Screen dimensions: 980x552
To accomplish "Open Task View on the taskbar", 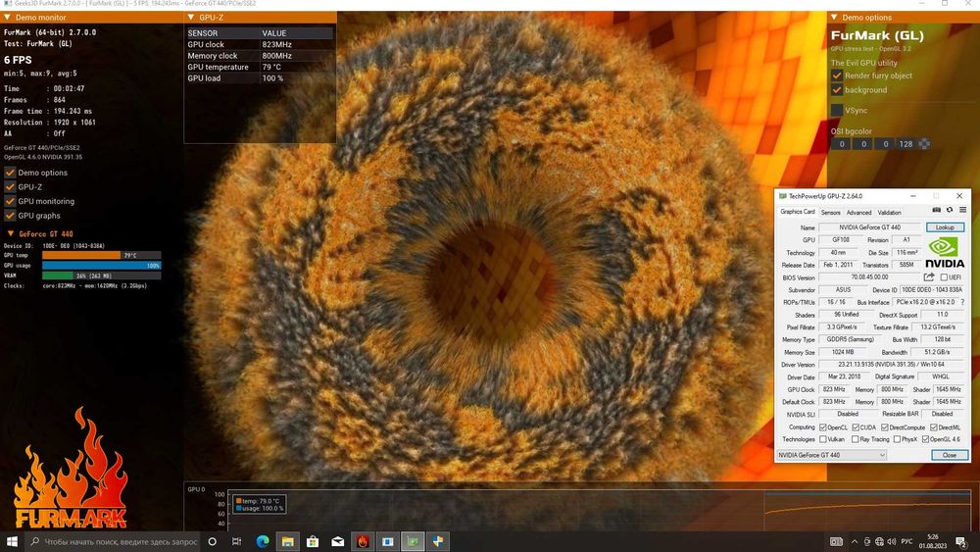I will point(236,541).
